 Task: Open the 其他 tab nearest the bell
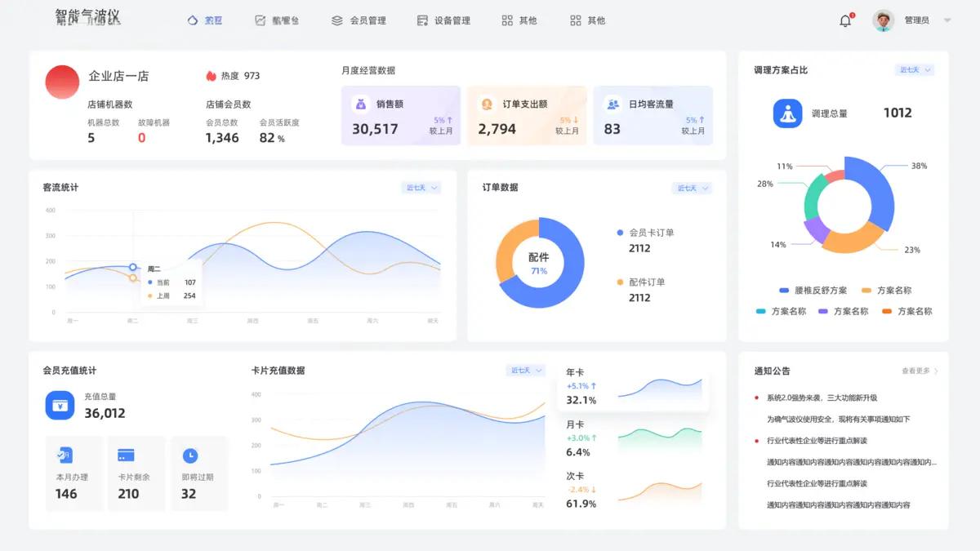[588, 20]
